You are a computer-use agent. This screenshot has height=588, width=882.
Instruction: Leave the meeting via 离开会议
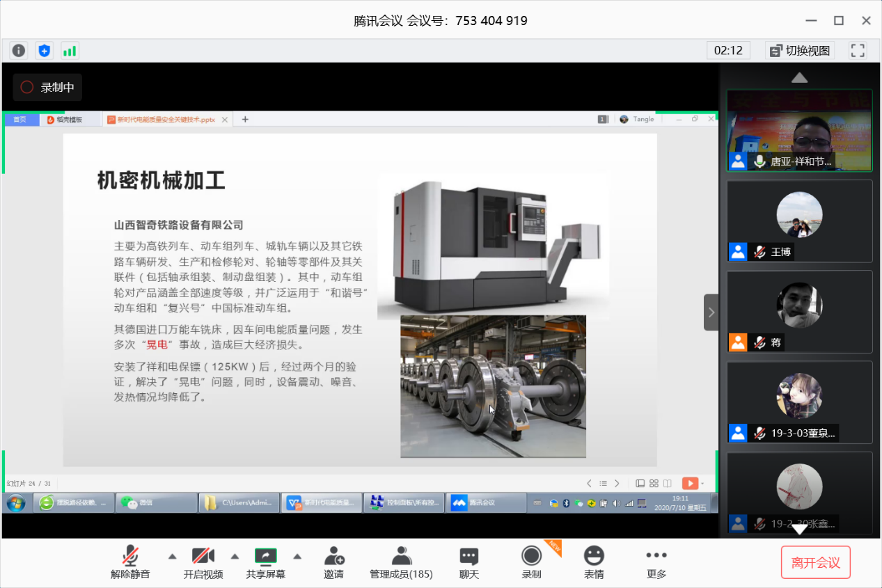(816, 563)
